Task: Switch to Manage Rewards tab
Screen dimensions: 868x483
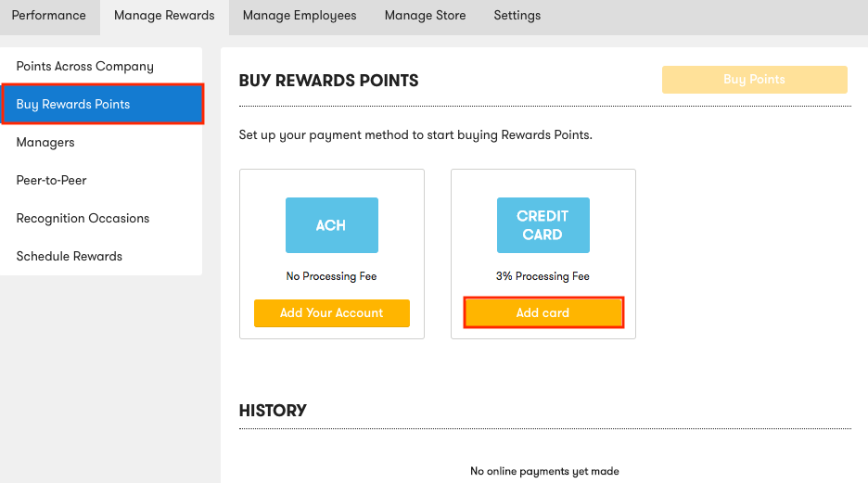Action: click(164, 16)
